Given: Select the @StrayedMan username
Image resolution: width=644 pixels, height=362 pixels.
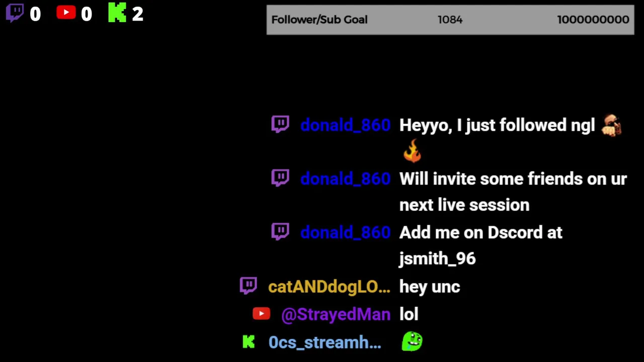Looking at the screenshot, I should [x=336, y=315].
